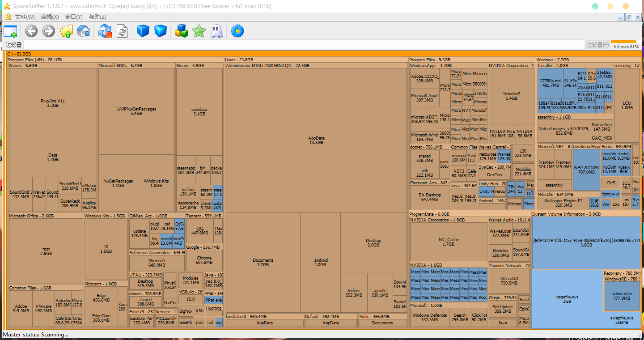Select the EdgeCore 360.1MB block
This screenshot has width=644, height=340.
(101, 318)
